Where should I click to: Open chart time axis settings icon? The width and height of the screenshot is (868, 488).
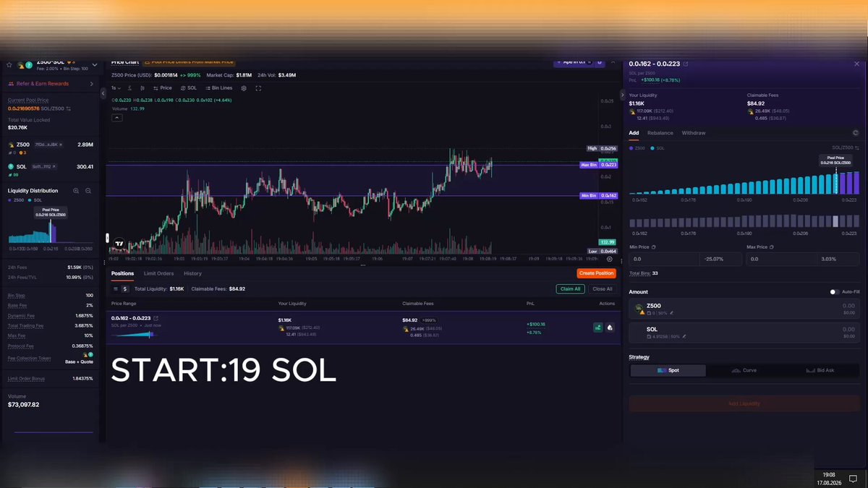[x=609, y=259]
